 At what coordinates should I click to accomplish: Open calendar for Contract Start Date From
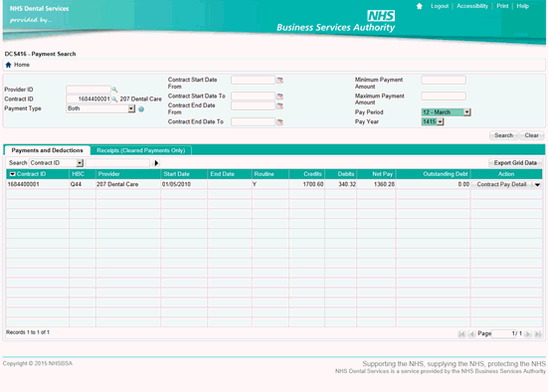point(279,80)
